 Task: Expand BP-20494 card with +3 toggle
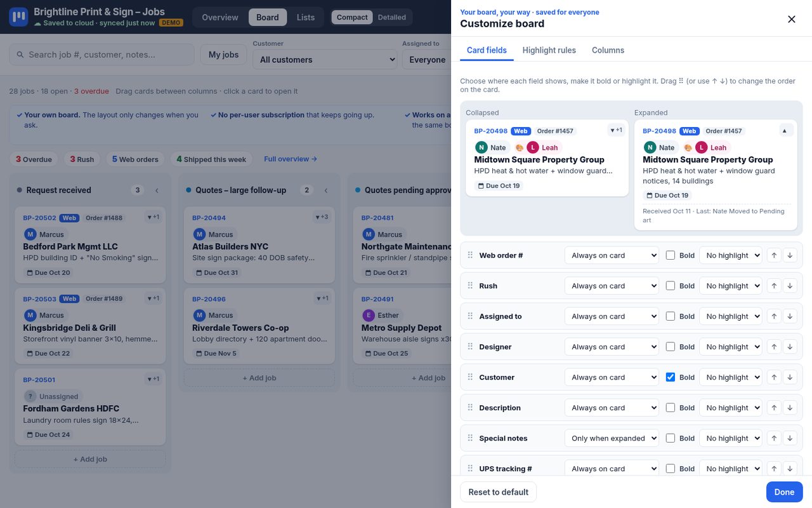pos(322,217)
